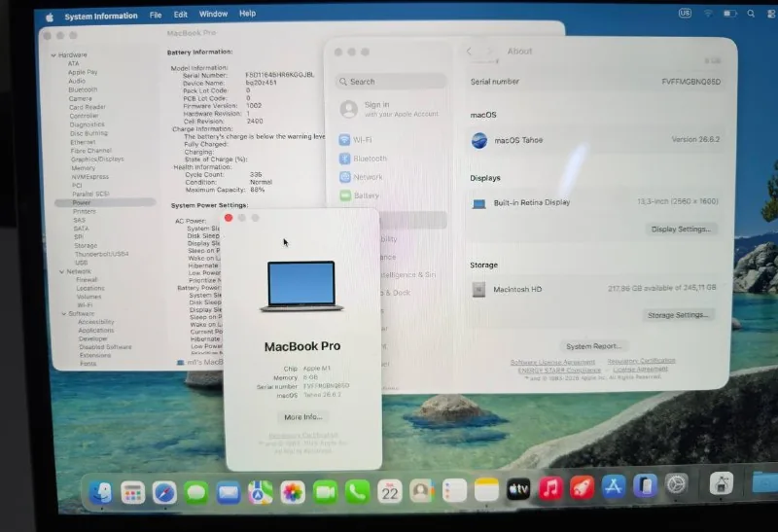The height and width of the screenshot is (532, 778).
Task: Open Photos from the Dock
Action: click(293, 493)
